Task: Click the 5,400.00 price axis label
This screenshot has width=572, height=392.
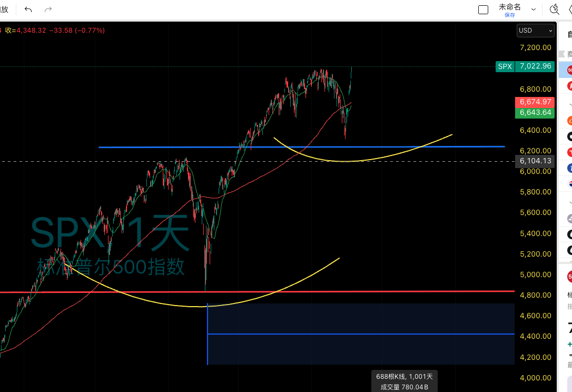Action: pyautogui.click(x=535, y=233)
